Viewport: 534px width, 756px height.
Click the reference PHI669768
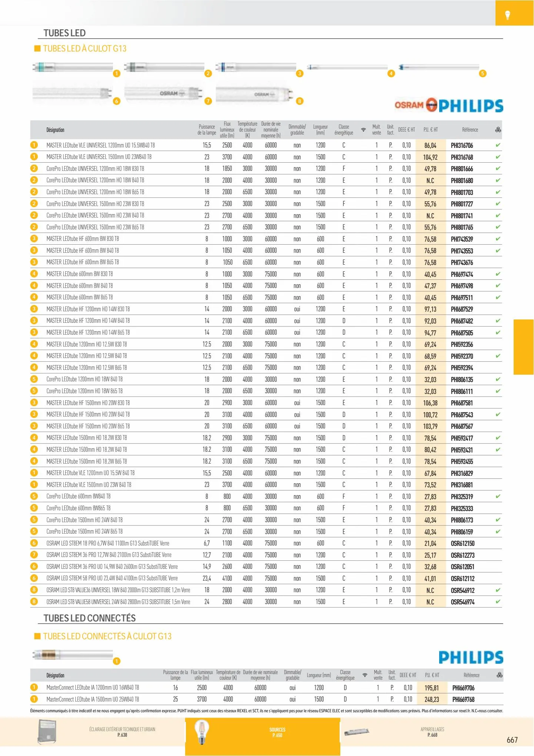pos(463,700)
